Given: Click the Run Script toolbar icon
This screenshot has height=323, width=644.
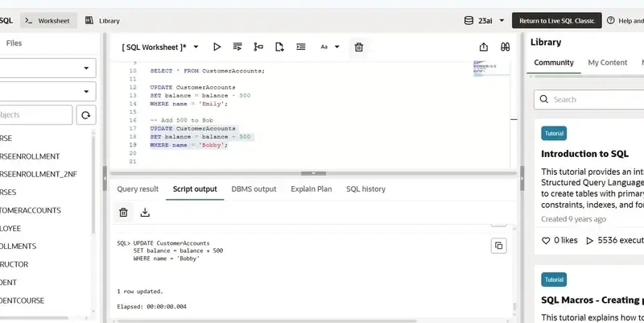Looking at the screenshot, I should click(x=237, y=48).
